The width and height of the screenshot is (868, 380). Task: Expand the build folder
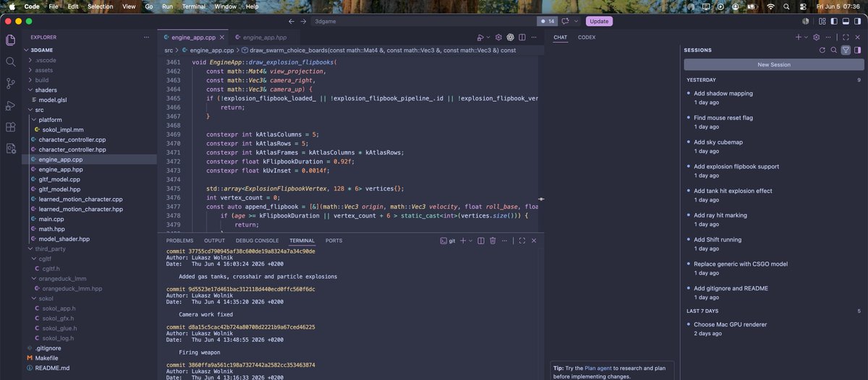pyautogui.click(x=41, y=80)
